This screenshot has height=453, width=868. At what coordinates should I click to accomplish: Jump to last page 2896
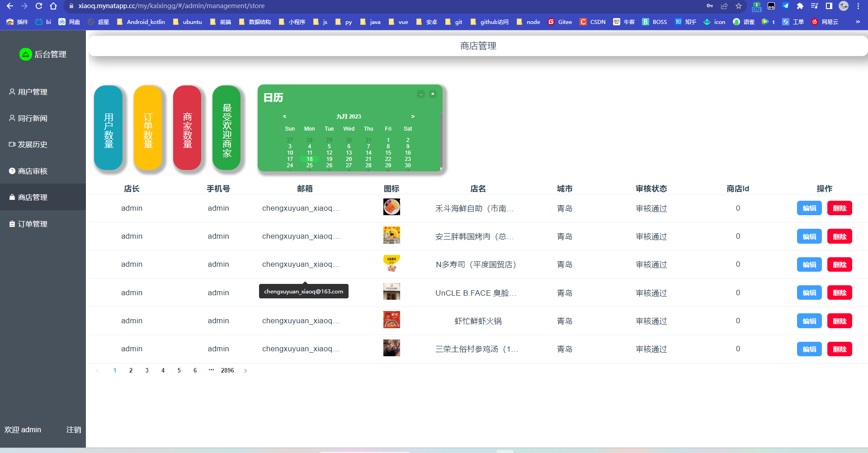[x=227, y=370]
